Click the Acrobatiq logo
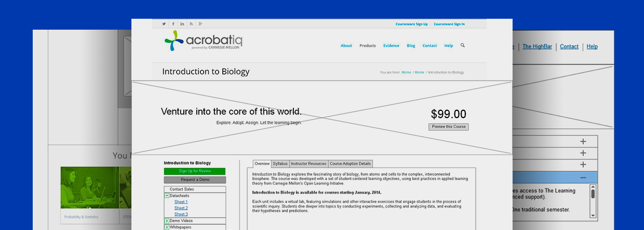Viewport: 644px width, 230px height. tap(203, 41)
